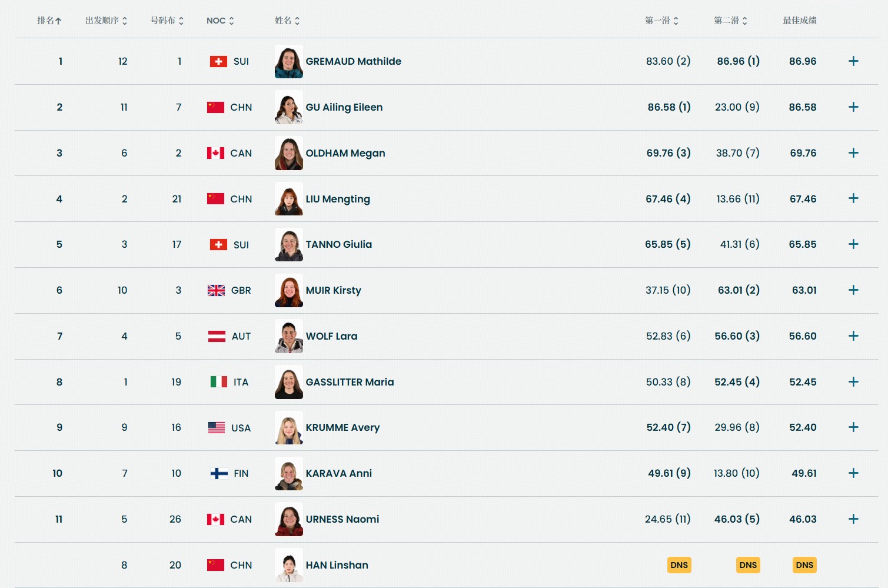Screen dimensions: 888x588
Task: Sort by rank column header 排名
Action: (49, 21)
